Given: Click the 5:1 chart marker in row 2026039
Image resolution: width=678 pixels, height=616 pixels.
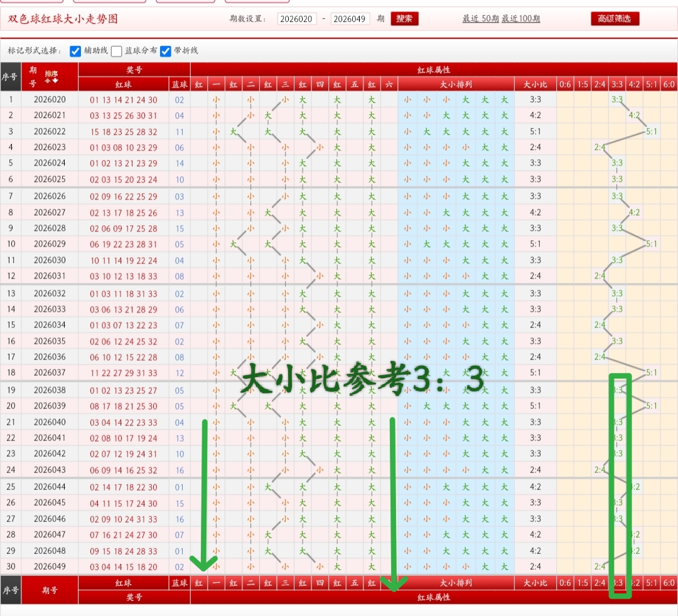Looking at the screenshot, I should pos(652,406).
